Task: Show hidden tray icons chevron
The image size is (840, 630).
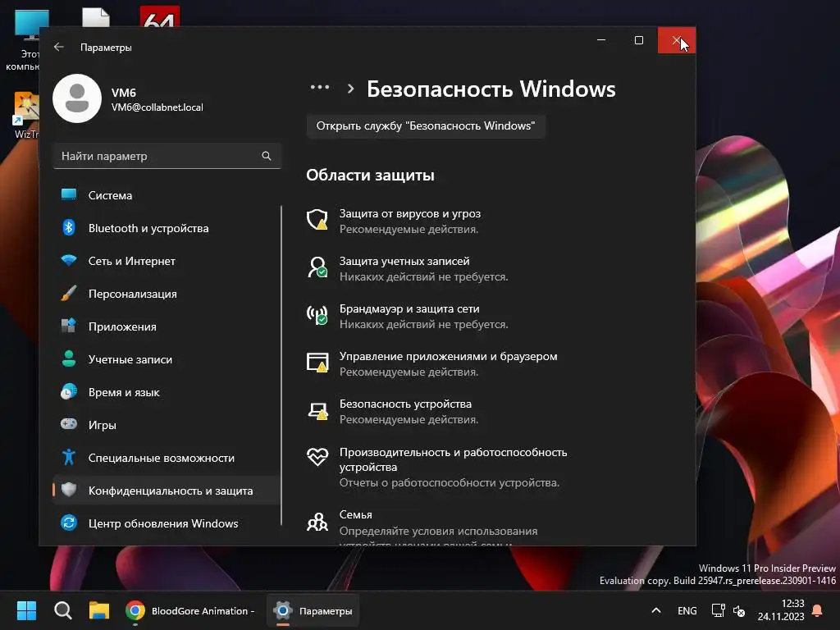Action: point(655,610)
